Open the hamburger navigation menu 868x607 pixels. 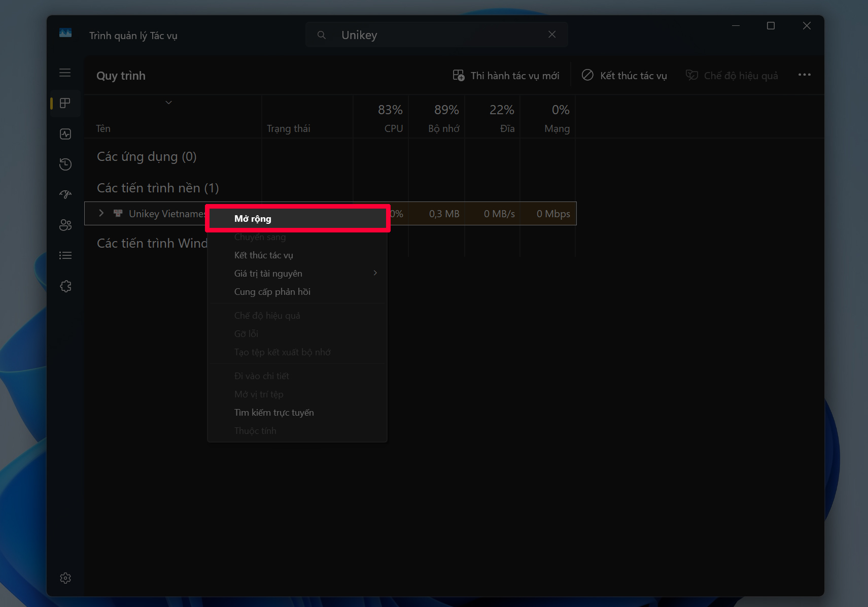pyautogui.click(x=65, y=73)
